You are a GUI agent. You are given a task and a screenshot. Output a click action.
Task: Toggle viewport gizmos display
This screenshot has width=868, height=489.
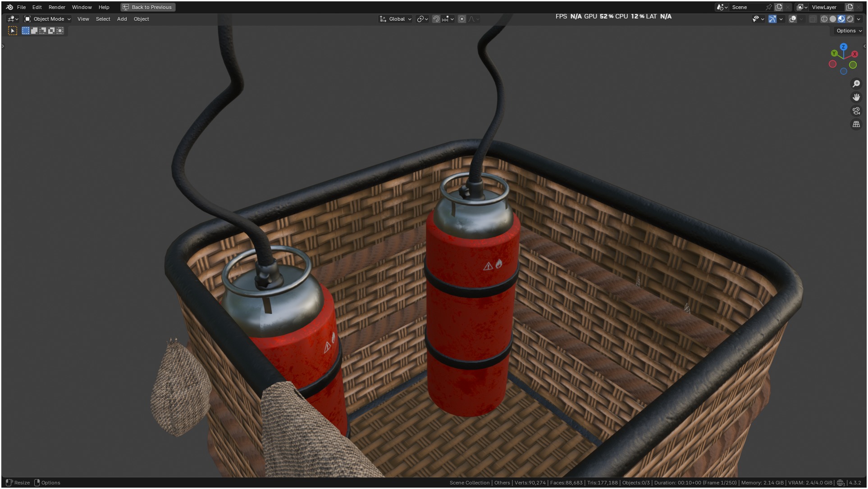point(772,19)
